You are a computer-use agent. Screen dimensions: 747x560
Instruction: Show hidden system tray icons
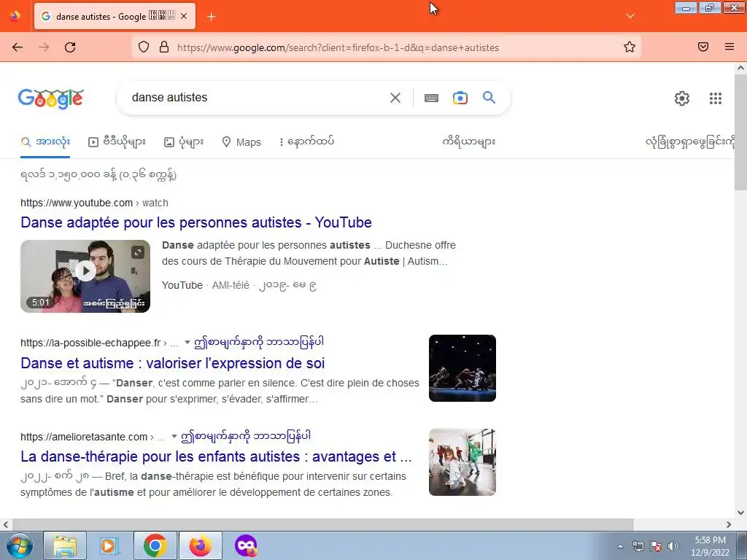click(x=620, y=546)
